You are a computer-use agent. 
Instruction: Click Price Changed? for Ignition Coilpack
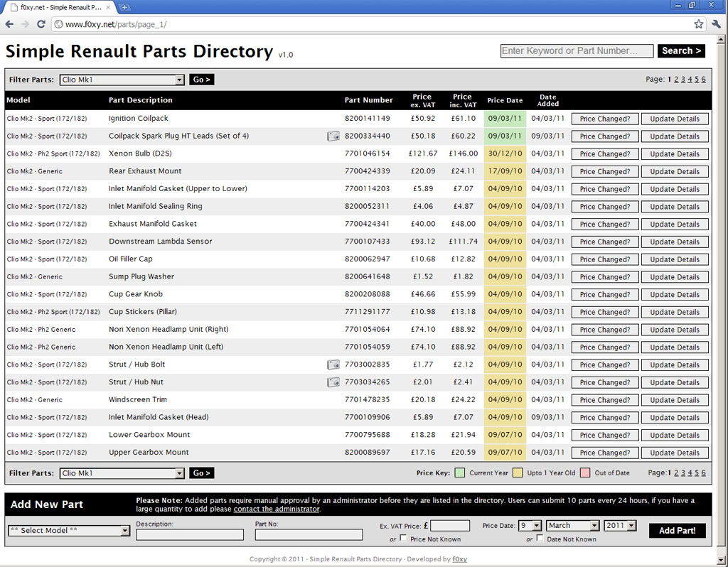(x=605, y=119)
